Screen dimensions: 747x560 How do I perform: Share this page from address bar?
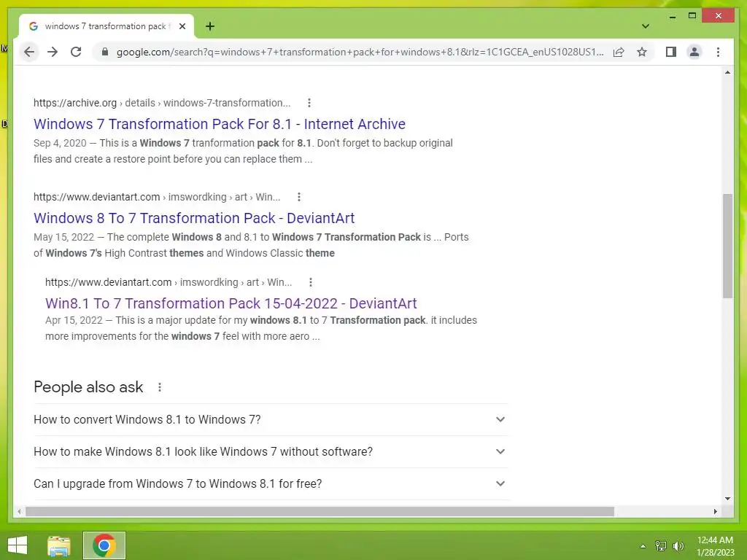tap(619, 52)
